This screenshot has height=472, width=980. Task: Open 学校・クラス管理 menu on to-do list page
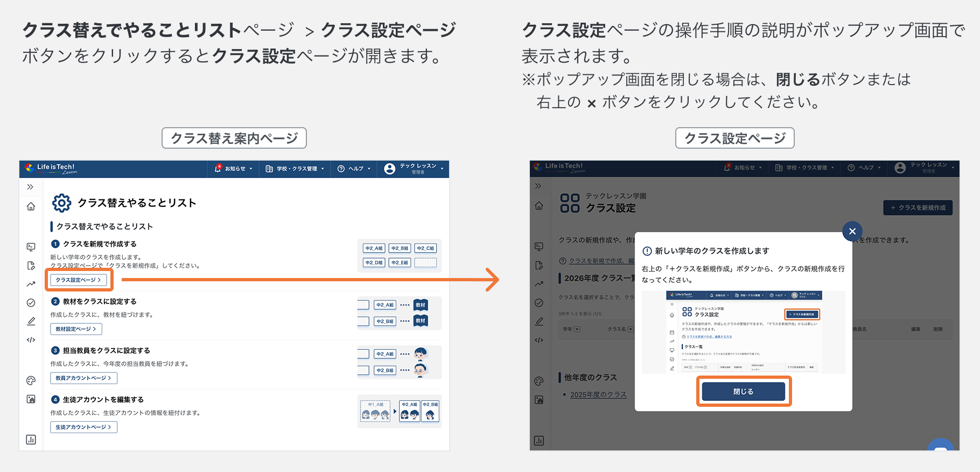tap(295, 169)
